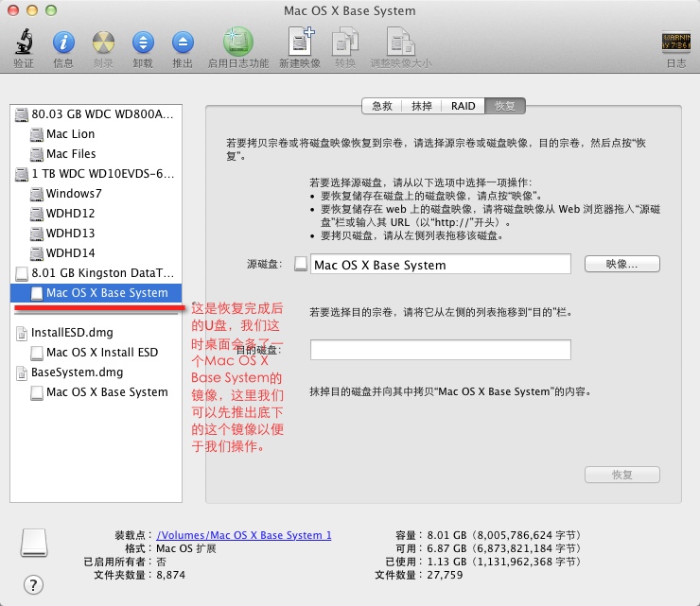
Task: Select the 8.01 GB Kingston DataT disk
Action: tap(96, 273)
